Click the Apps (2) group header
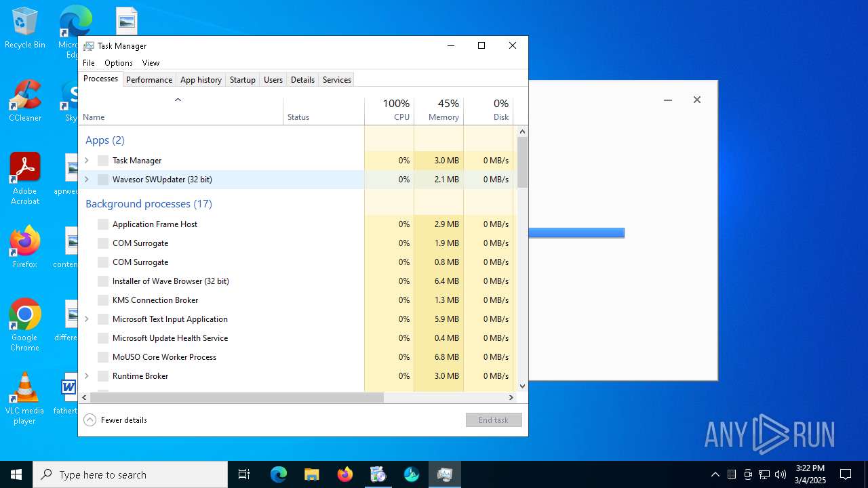This screenshot has height=488, width=868. pyautogui.click(x=105, y=140)
